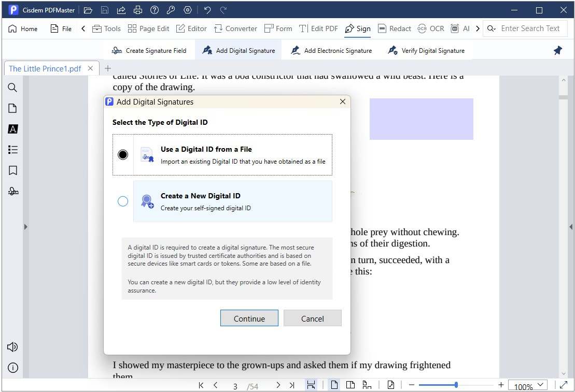Expand the sidebar with the right arrow chevron

coord(25,226)
